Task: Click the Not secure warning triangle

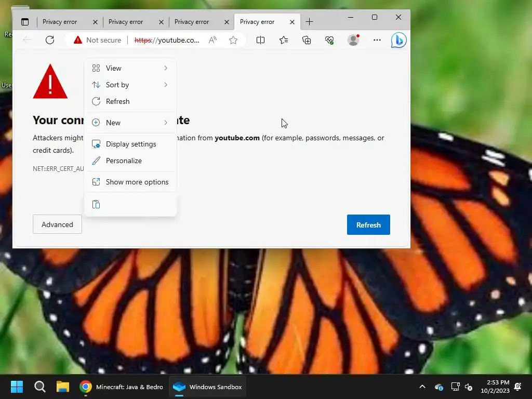Action: tap(78, 40)
